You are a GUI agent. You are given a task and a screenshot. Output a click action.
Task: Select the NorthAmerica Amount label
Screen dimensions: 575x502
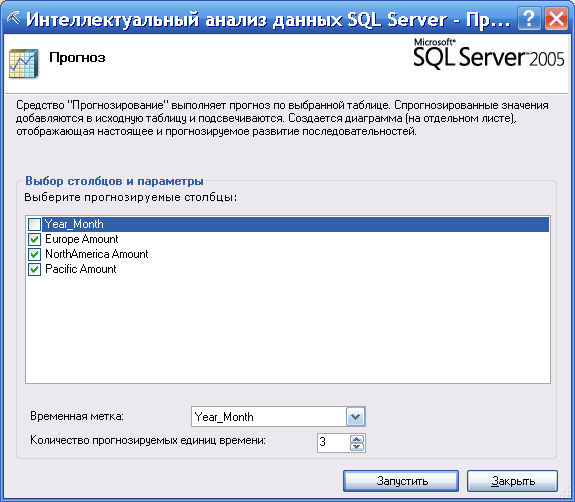[96, 254]
